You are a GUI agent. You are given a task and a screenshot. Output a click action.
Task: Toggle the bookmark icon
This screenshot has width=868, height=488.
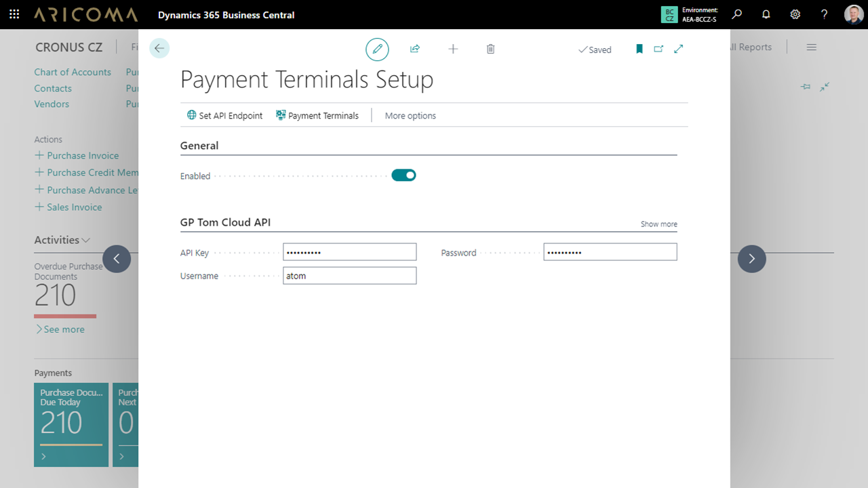[639, 49]
